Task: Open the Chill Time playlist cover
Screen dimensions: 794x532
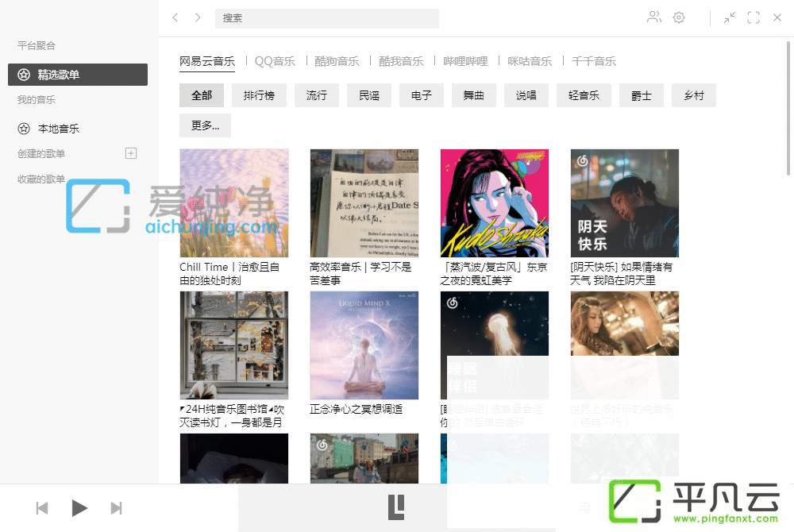Action: coord(234,203)
